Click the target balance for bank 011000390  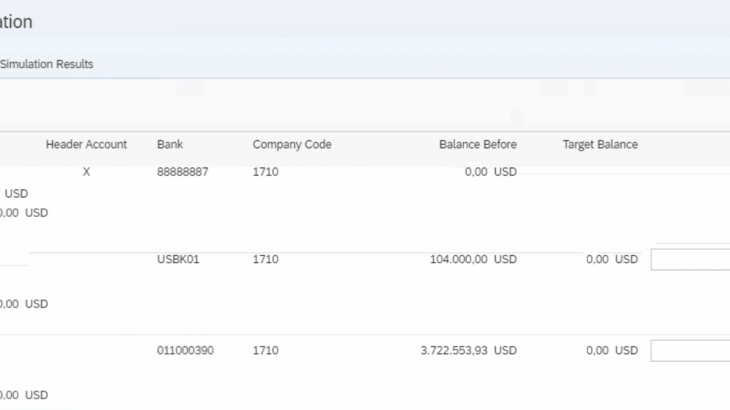611,351
